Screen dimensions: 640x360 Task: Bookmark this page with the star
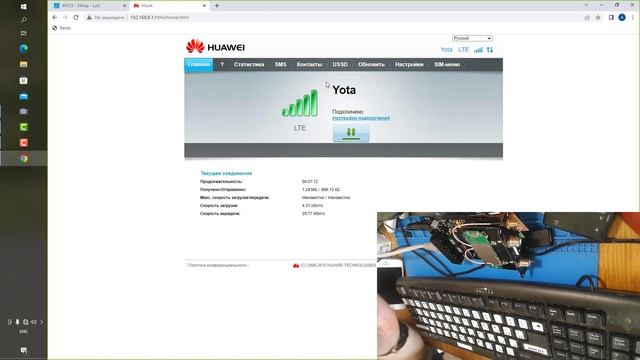pyautogui.click(x=598, y=18)
